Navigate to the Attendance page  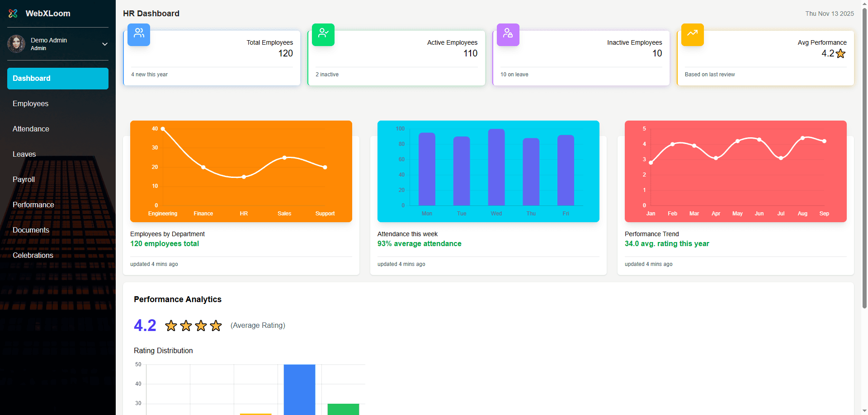point(31,129)
